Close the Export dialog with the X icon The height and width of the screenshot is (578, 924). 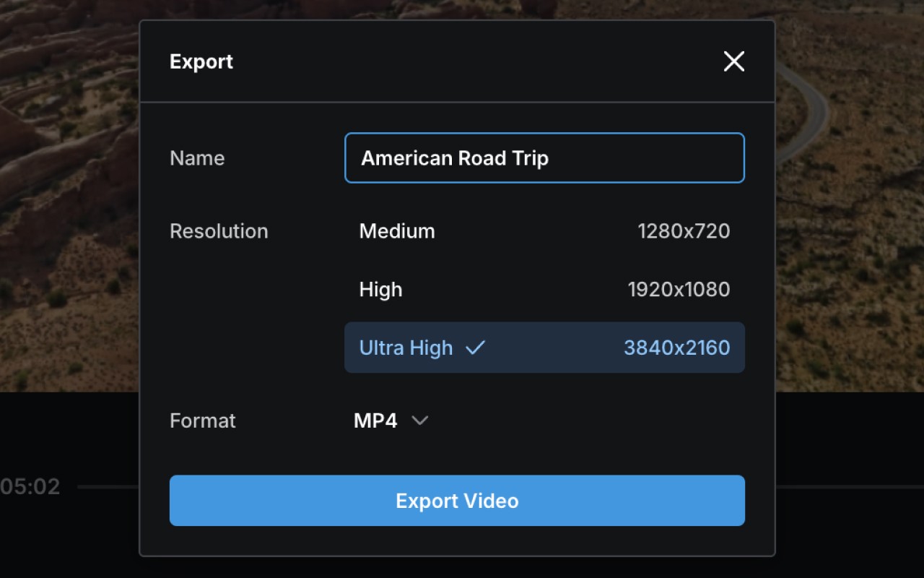(x=733, y=61)
